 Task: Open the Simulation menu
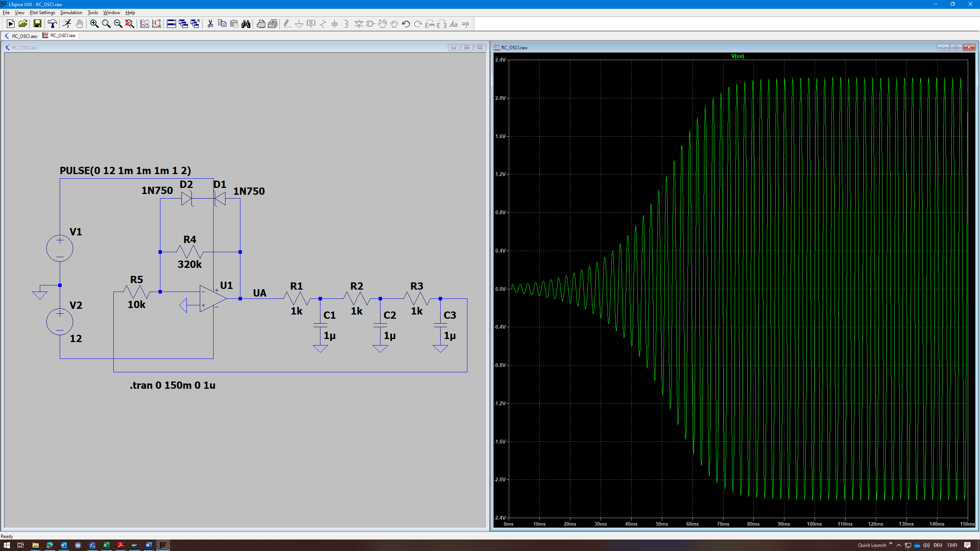point(71,13)
